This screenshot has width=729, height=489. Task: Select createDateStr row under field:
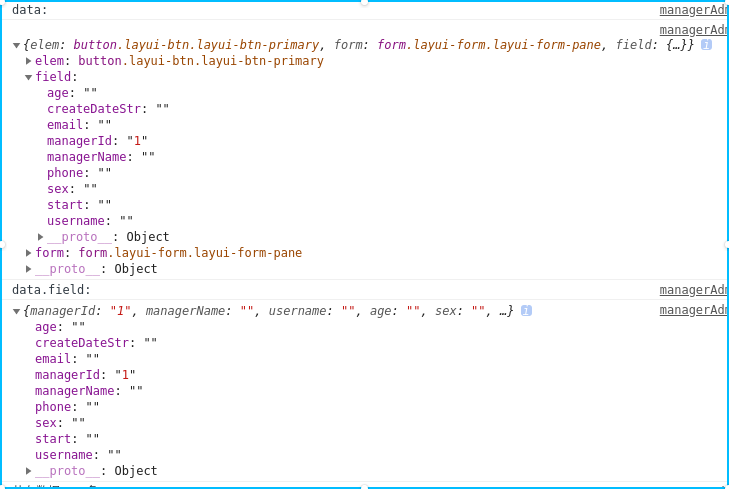[108, 109]
